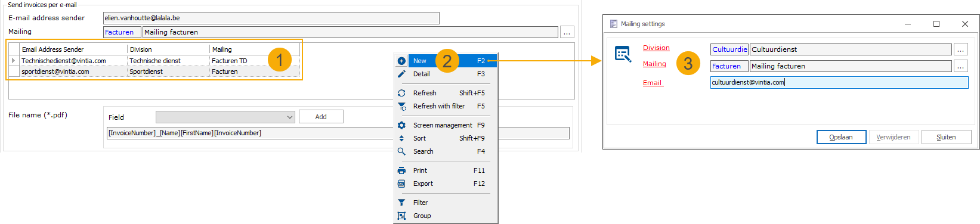Minimize the Mailing settings window

tap(908, 24)
